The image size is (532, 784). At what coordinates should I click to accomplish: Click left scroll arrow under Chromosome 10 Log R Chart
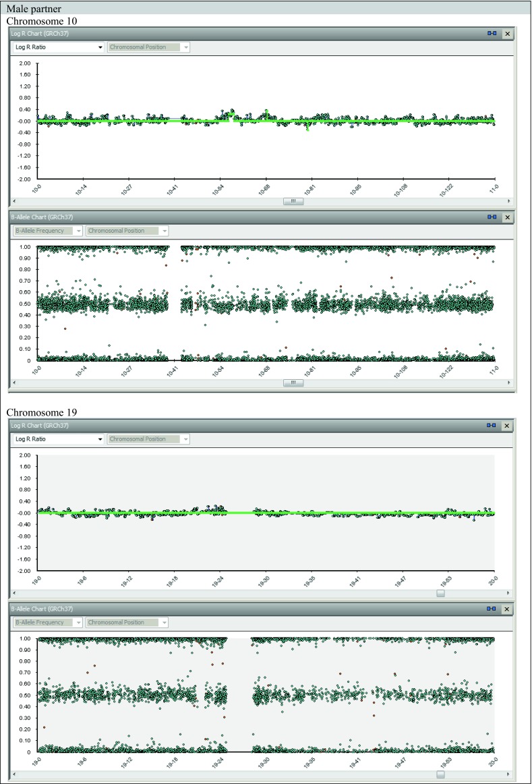pos(14,201)
